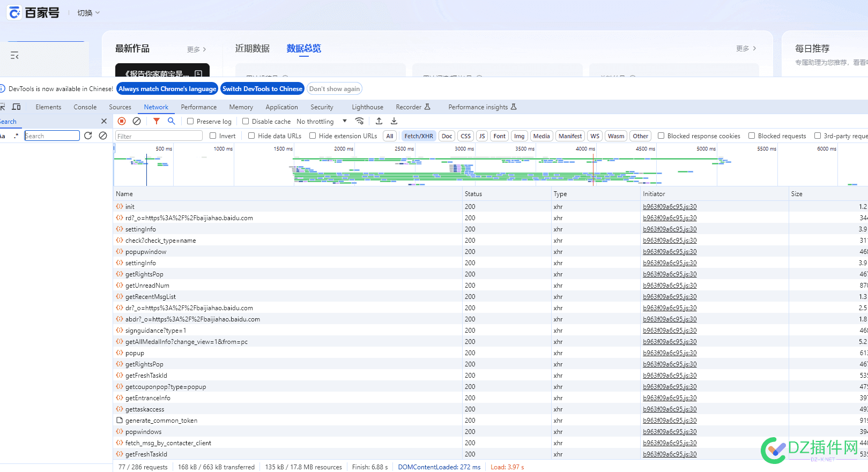Click document icon on latest work card
This screenshot has width=868, height=472.
198,73
